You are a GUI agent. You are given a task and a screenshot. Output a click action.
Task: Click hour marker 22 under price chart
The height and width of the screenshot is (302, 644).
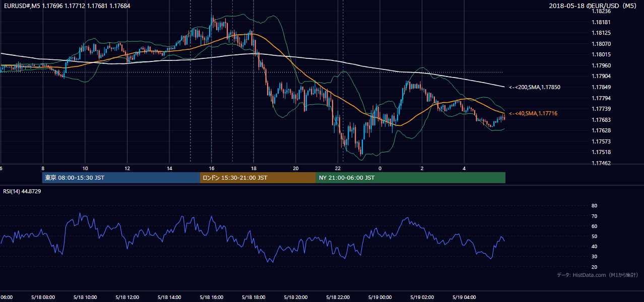tap(338, 168)
